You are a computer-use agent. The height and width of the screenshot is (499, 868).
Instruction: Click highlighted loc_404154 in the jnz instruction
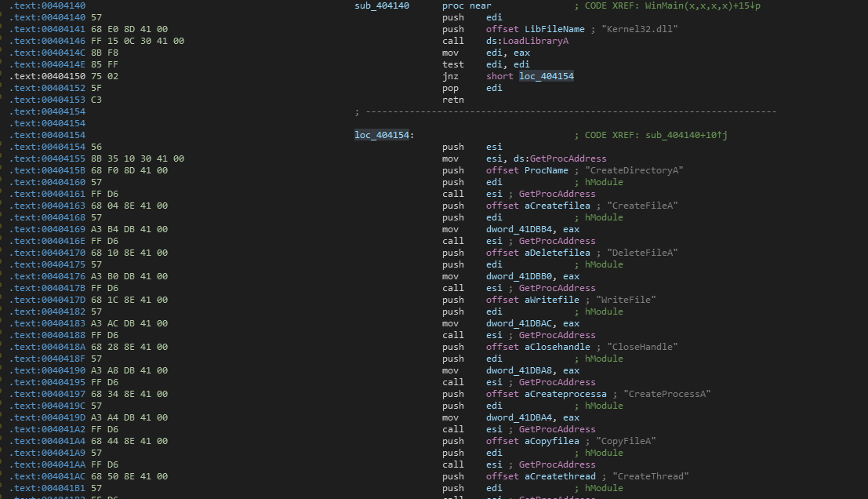[x=547, y=76]
